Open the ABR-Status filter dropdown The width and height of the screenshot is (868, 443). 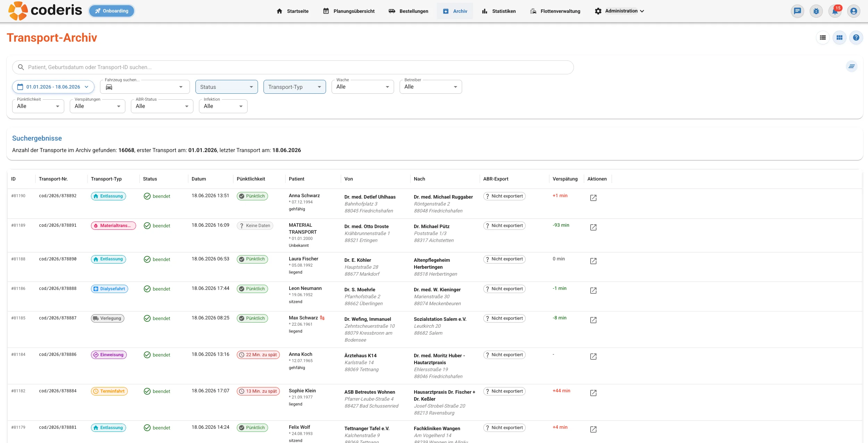point(162,106)
